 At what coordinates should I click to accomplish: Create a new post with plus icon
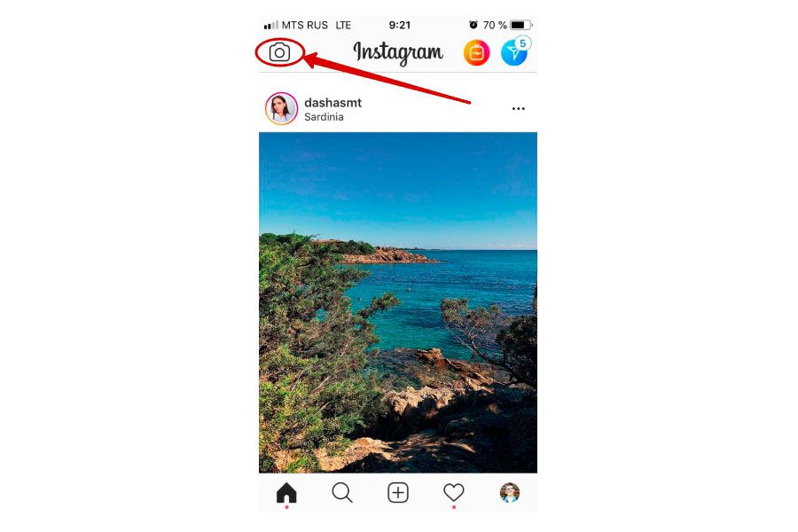click(398, 493)
